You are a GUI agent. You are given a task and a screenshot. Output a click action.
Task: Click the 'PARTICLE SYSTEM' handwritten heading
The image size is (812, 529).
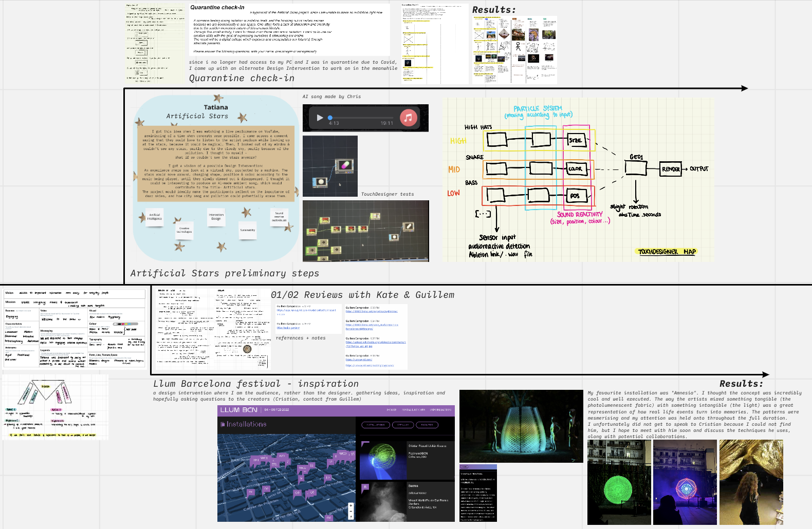coord(538,108)
